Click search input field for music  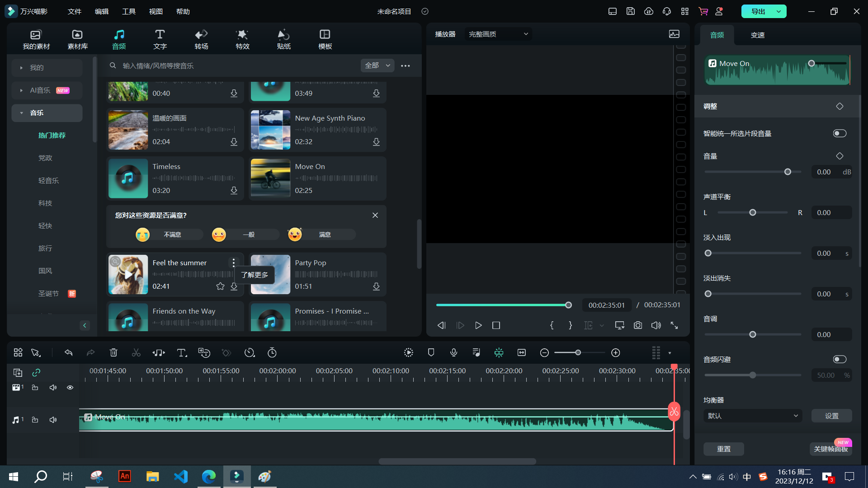click(238, 66)
